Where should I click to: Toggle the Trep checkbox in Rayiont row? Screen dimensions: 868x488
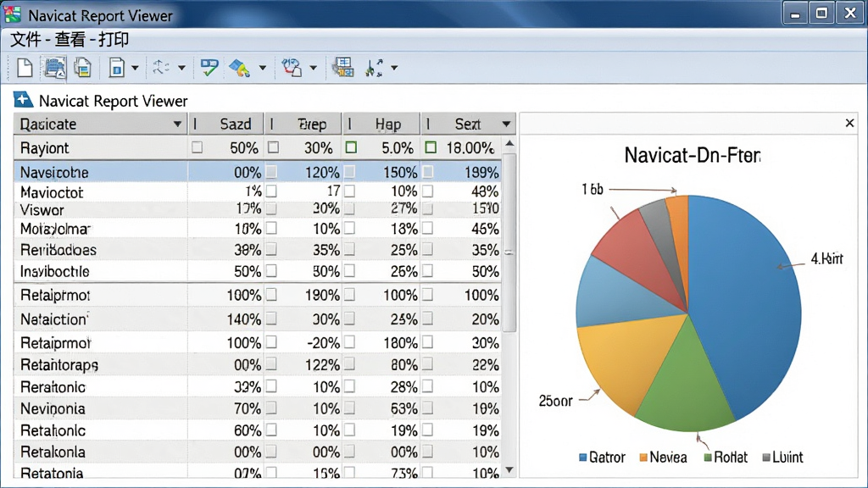(x=273, y=147)
